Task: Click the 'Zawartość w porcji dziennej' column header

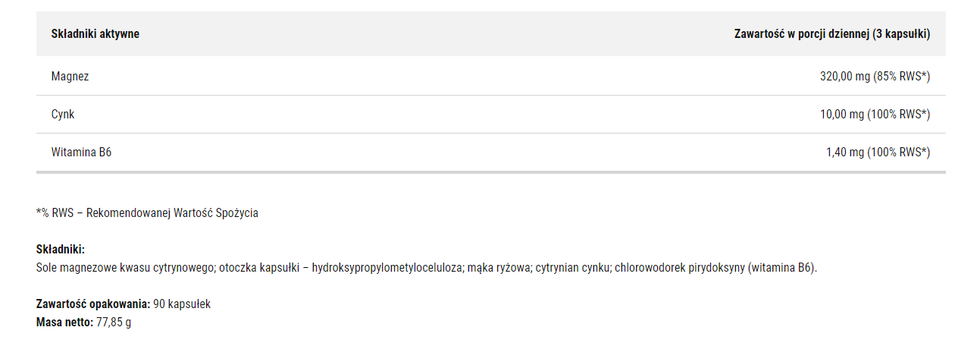Action: [x=832, y=33]
